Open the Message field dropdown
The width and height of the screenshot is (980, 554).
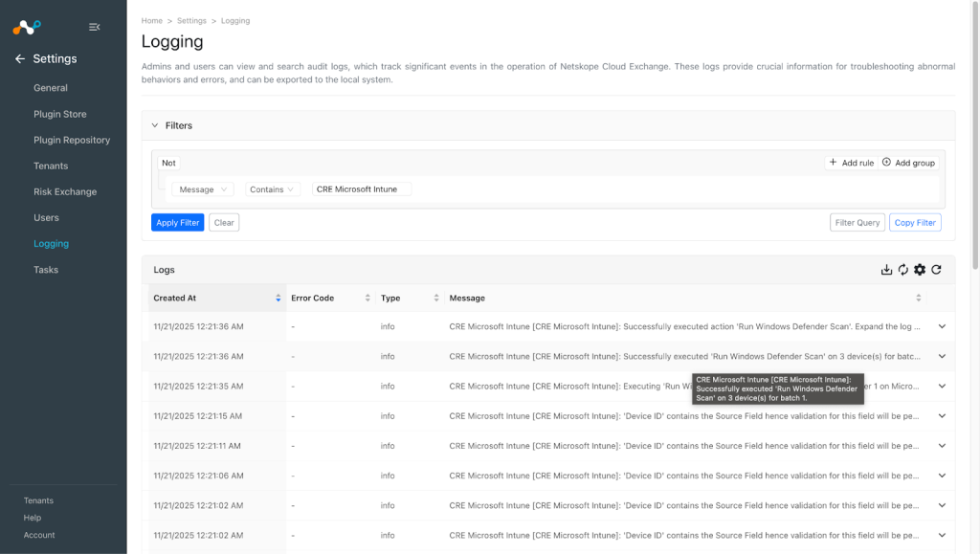pyautogui.click(x=203, y=189)
